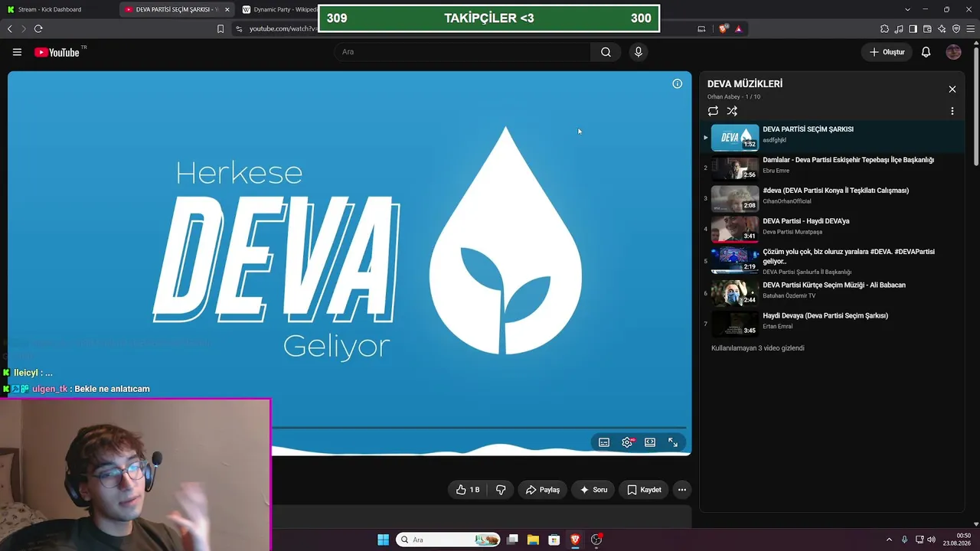
Task: Click the Windows taskbar search box
Action: (448, 540)
